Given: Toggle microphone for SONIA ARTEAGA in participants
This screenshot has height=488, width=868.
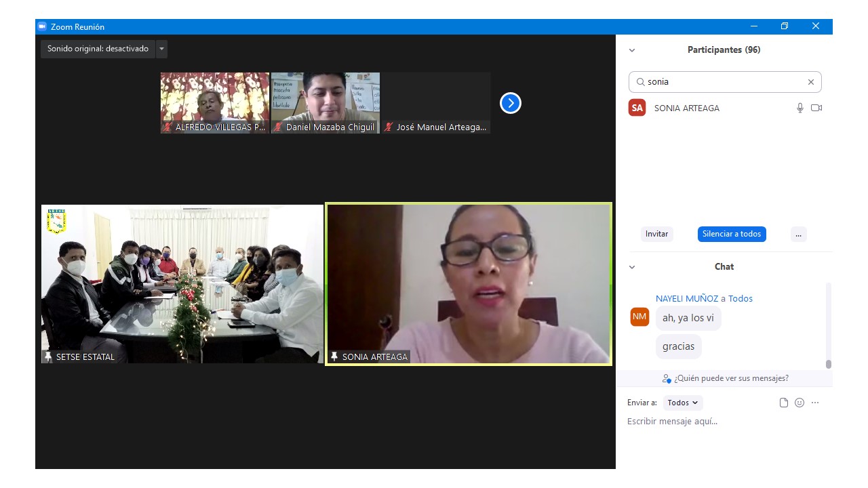Looking at the screenshot, I should tap(800, 108).
